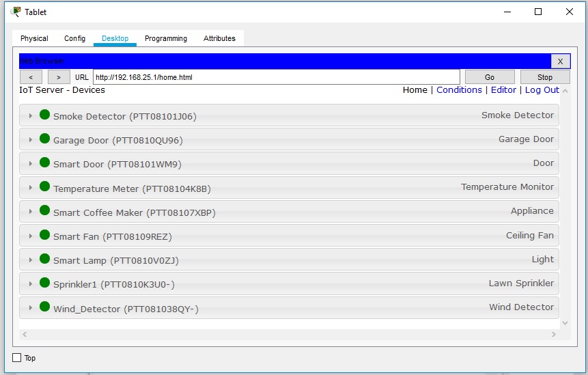This screenshot has height=375, width=588.
Task: Click the 'Temperature Monitor' type text
Action: coord(507,186)
